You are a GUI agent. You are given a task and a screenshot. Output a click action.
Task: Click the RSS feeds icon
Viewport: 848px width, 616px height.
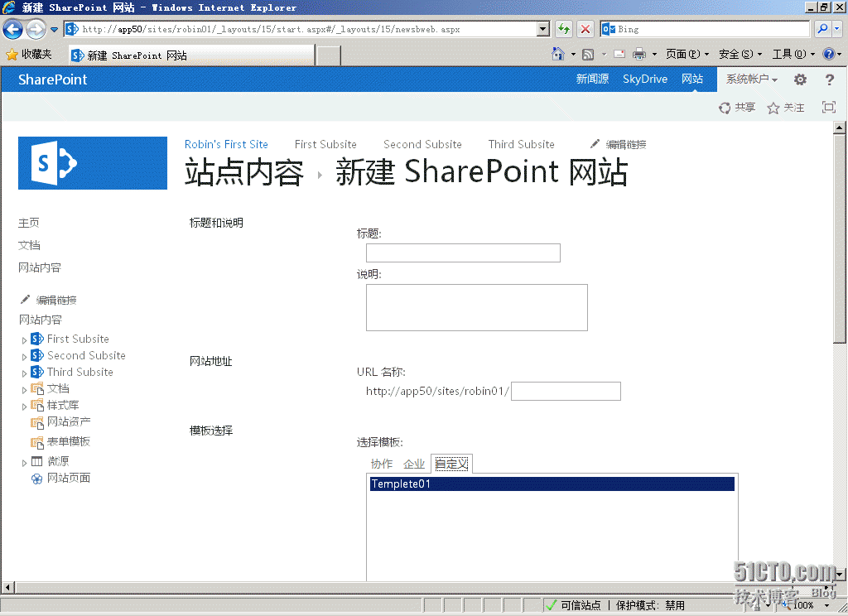coord(588,54)
